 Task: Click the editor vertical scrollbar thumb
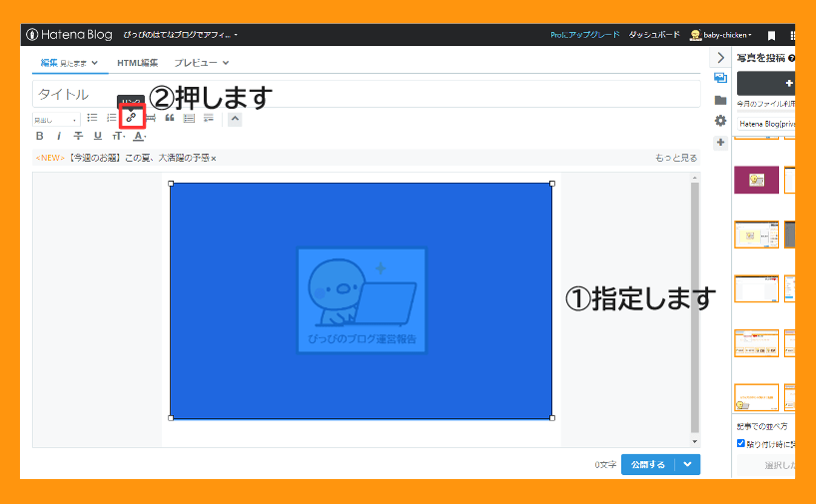(695, 306)
